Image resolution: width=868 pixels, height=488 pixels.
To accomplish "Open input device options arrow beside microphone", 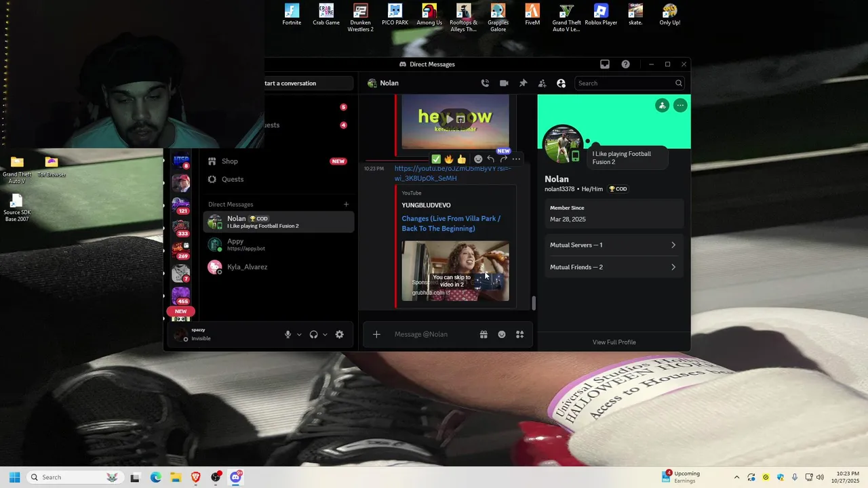I will [x=299, y=334].
